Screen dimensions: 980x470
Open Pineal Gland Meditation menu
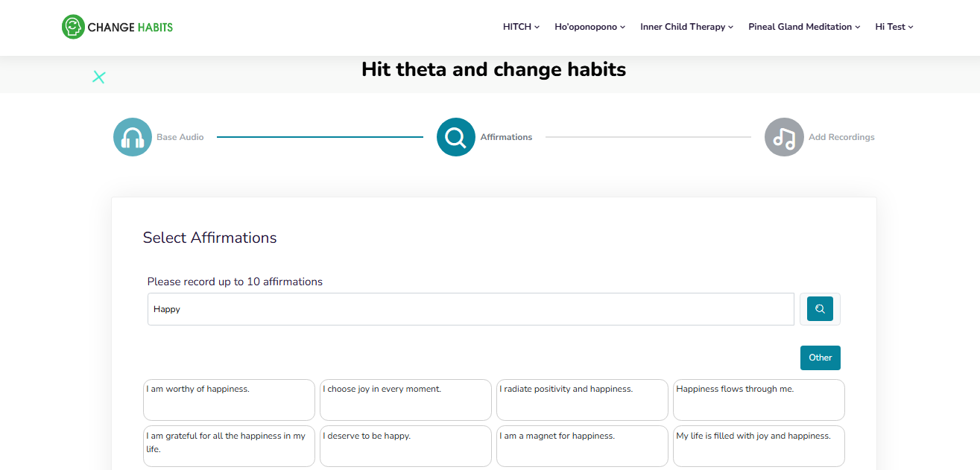[803, 27]
